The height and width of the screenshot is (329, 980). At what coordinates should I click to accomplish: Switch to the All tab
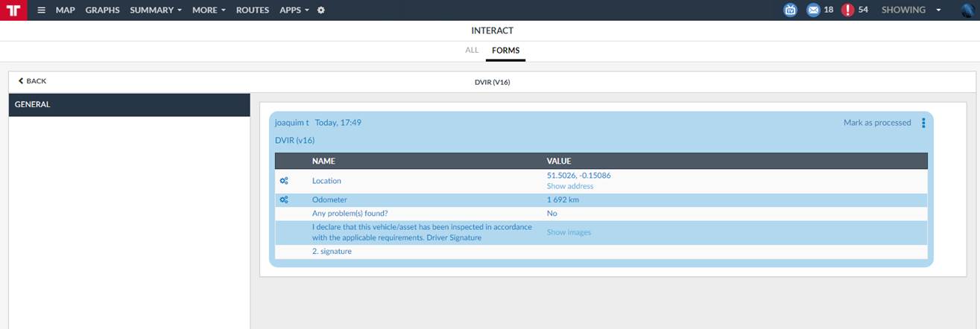point(472,51)
